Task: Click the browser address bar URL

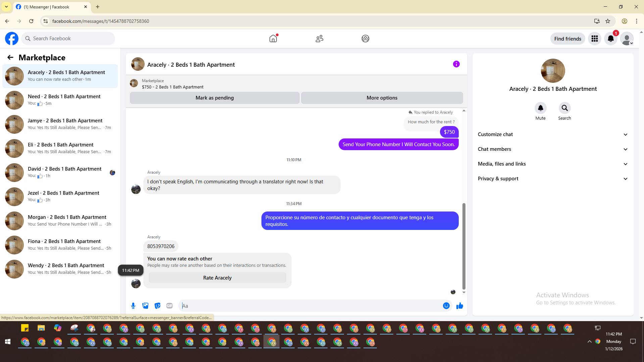Action: point(101,21)
